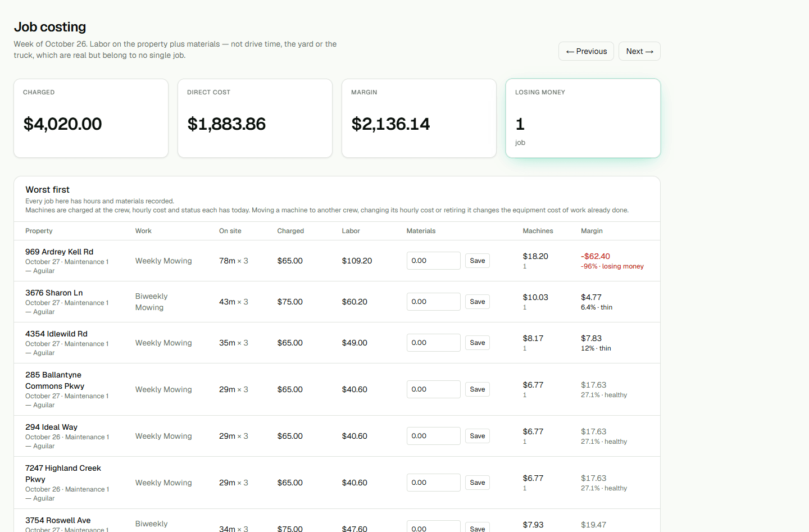Click the Materials column header
809x532 pixels.
coord(421,231)
